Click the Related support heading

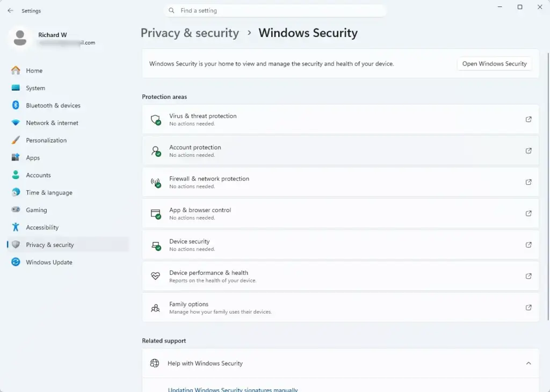[x=164, y=340]
